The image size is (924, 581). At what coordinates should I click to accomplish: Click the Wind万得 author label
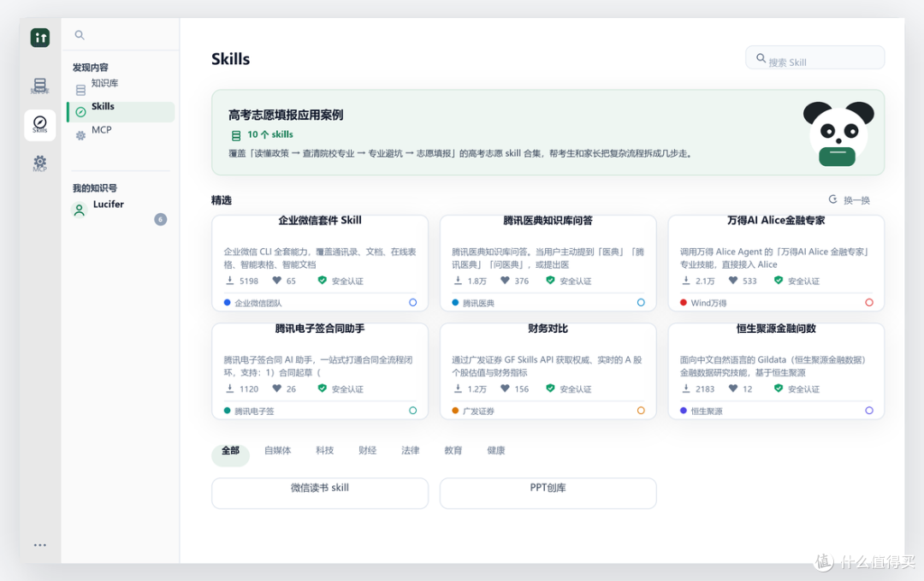click(x=708, y=303)
